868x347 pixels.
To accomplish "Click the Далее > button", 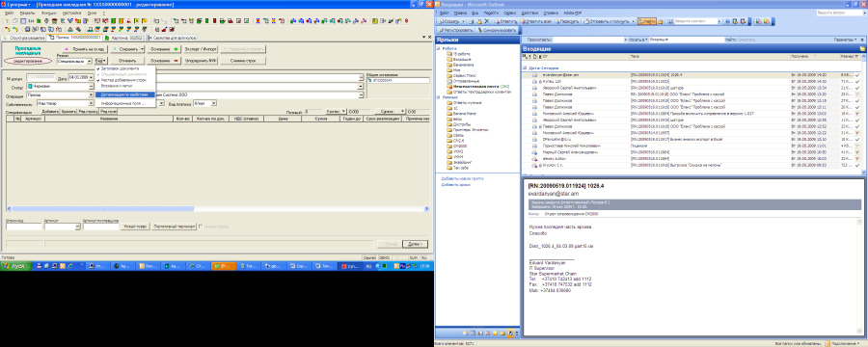I will (415, 244).
